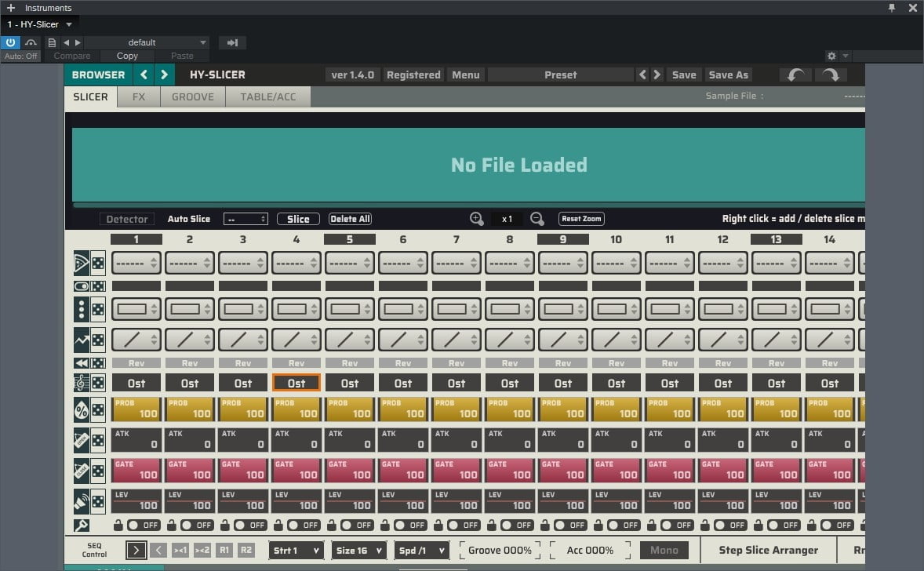Zoom in on the waveform
Screen dimensions: 924x571
pos(477,219)
